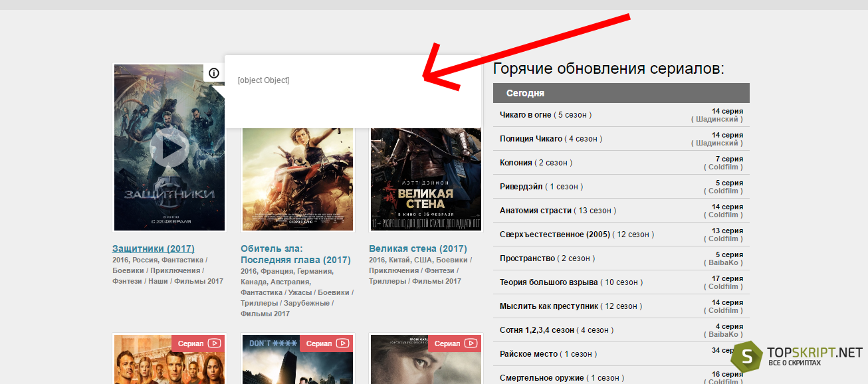This screenshot has width=868, height=384.
Task: Click '5 серия' in the Ривердэйл row
Action: 729,183
